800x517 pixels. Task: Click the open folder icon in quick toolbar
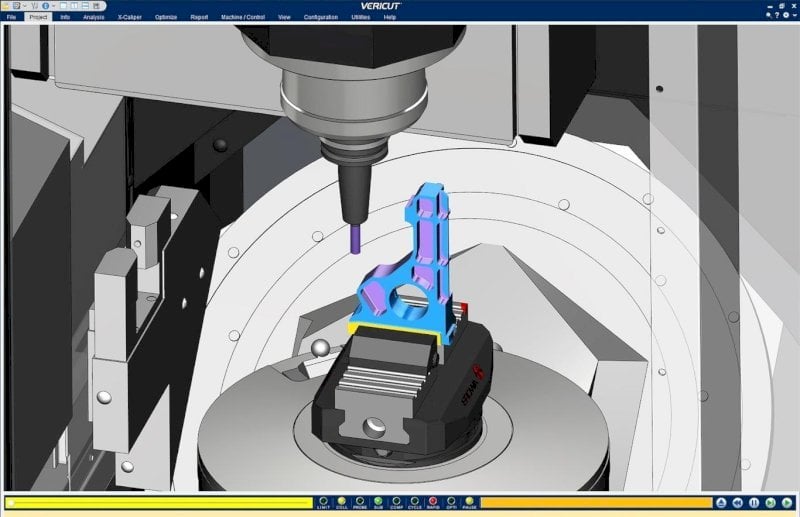5,6
